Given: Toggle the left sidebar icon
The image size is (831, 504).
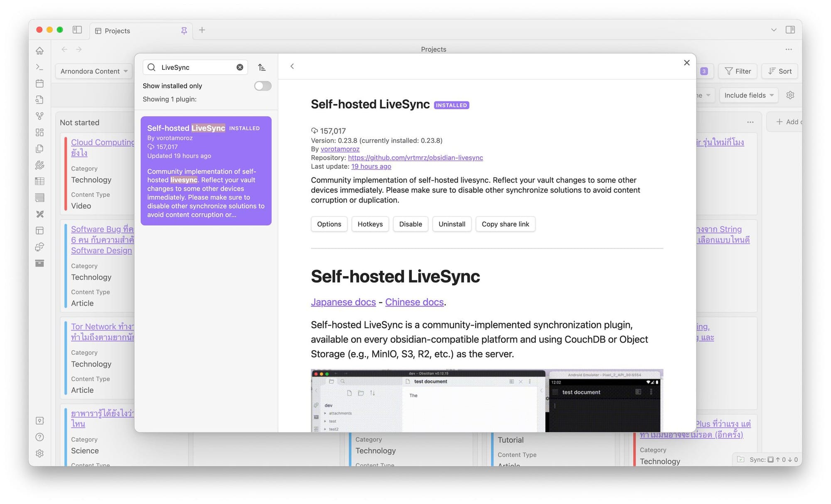Looking at the screenshot, I should 77,30.
